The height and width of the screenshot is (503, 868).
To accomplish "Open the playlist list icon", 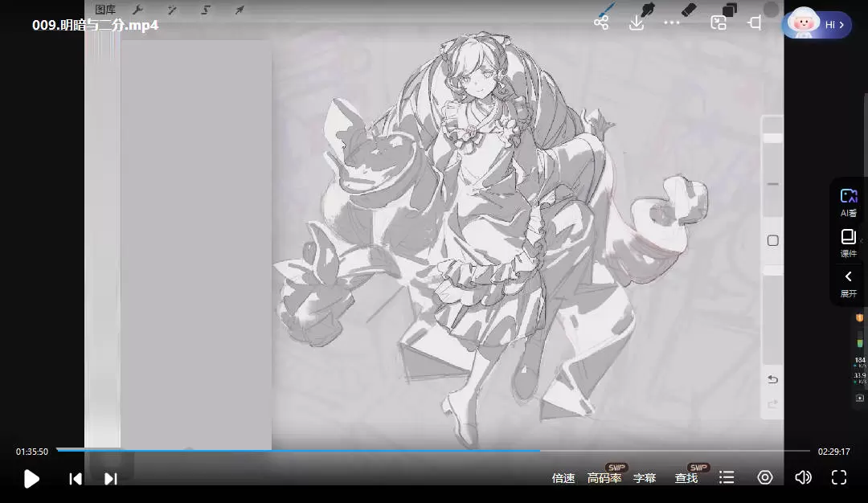I will coord(727,478).
